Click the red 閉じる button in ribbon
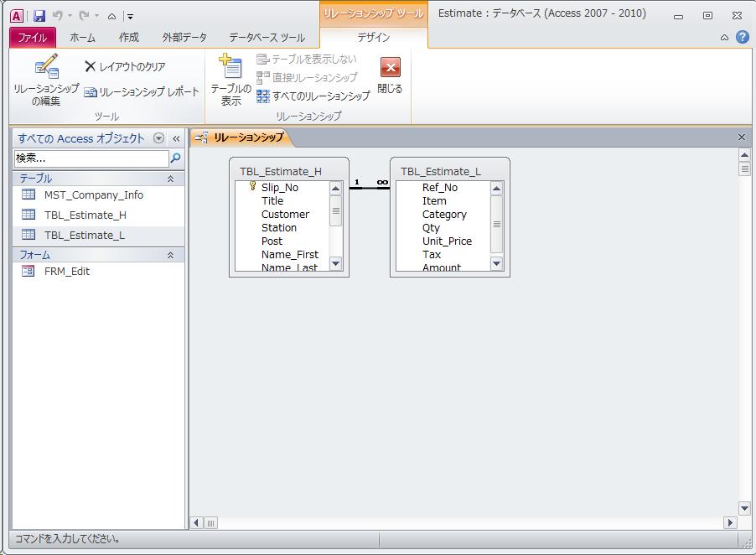This screenshot has width=756, height=555. [x=390, y=75]
